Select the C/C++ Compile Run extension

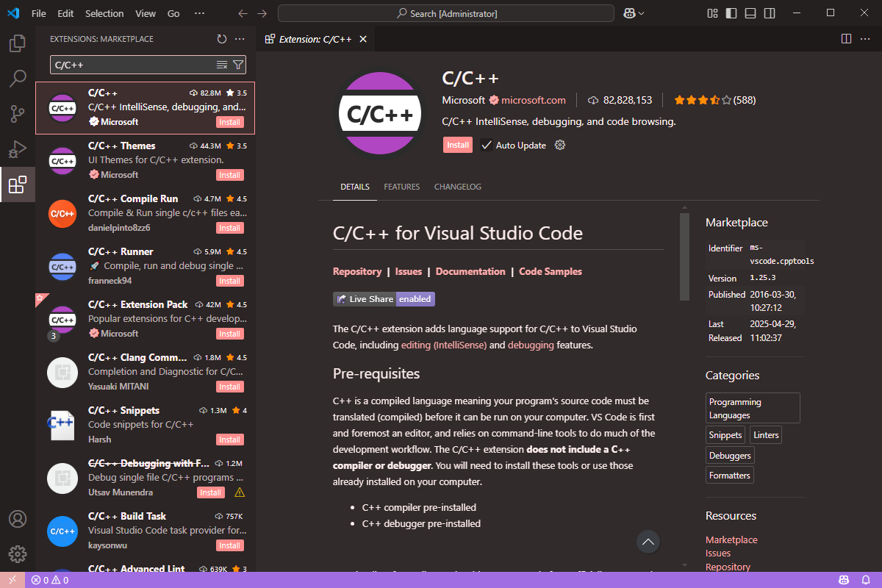(x=146, y=213)
